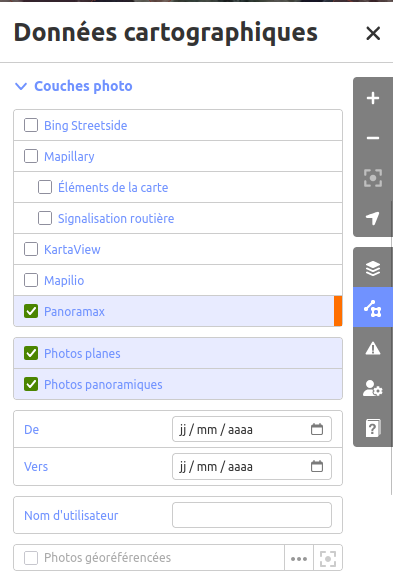The image size is (393, 583).
Task: Toggle the Mapillary layer checkbox
Action: point(31,156)
